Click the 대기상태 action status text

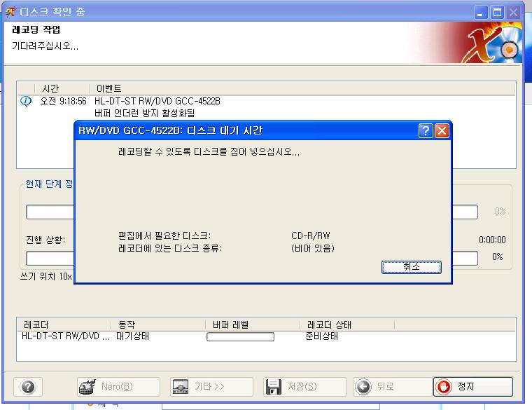tap(133, 336)
